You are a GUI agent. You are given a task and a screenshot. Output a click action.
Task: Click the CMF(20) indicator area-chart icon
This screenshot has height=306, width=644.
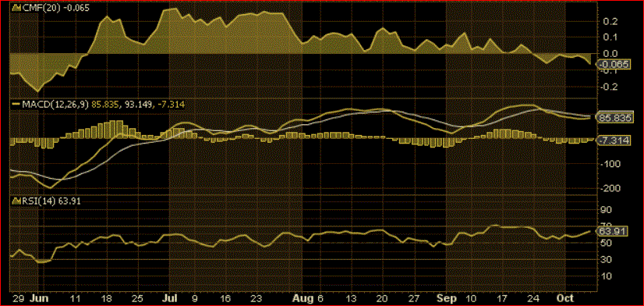16,8
